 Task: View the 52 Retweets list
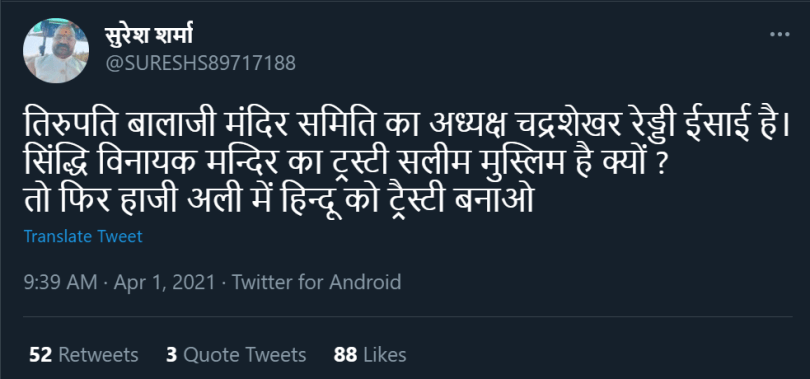tap(84, 355)
